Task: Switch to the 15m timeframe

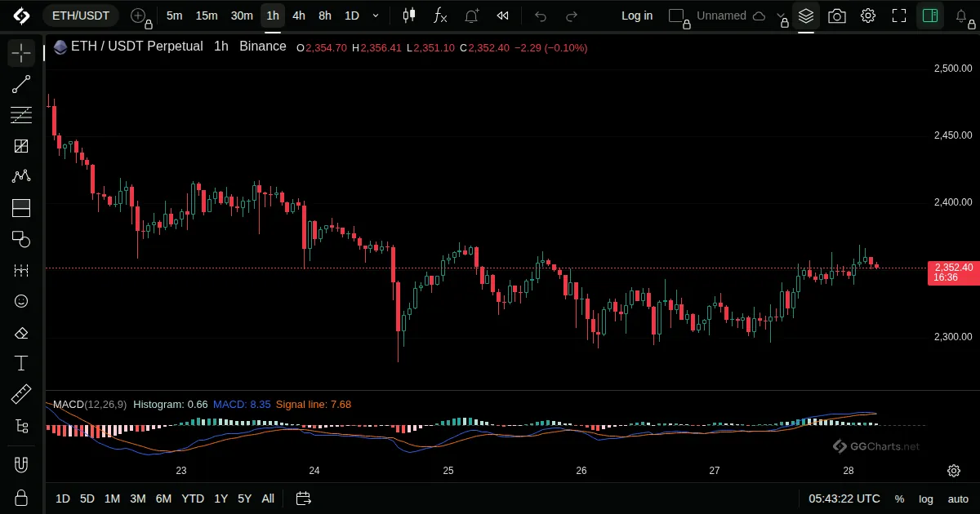Action: (207, 16)
